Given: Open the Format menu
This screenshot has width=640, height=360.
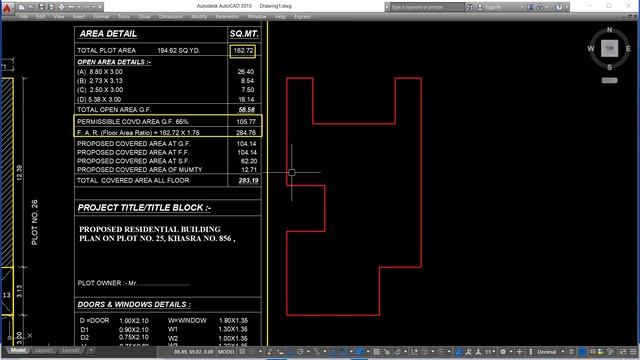Looking at the screenshot, I should click(101, 17).
